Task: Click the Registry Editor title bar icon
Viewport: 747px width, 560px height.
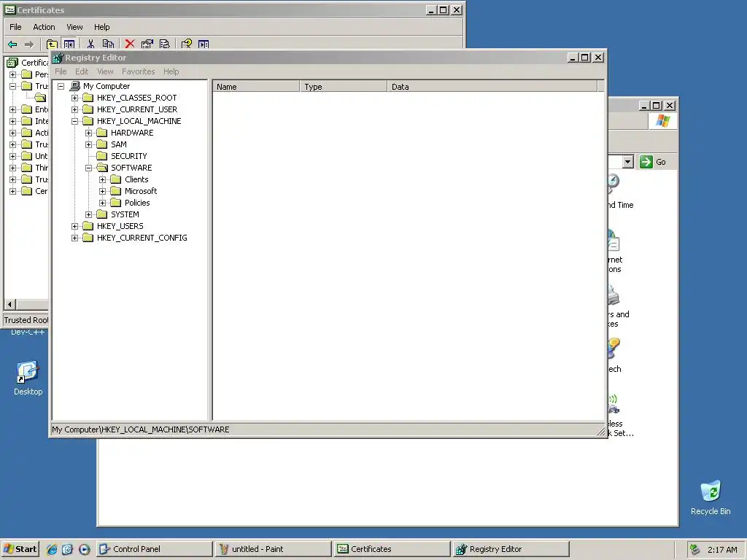Action: point(58,58)
